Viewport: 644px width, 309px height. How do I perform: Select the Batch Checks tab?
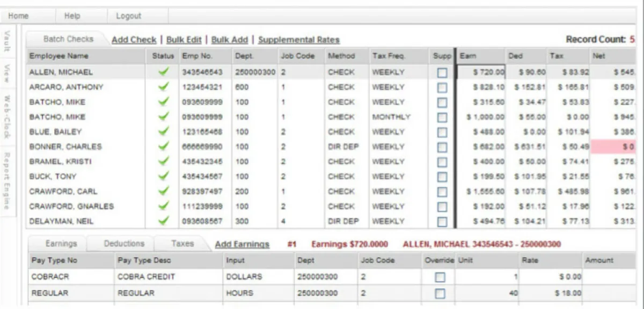[68, 39]
